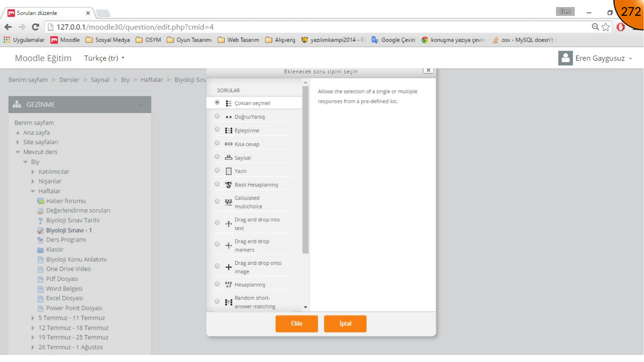Close the question type chooser dialog
The image size is (644, 362).
(x=428, y=70)
